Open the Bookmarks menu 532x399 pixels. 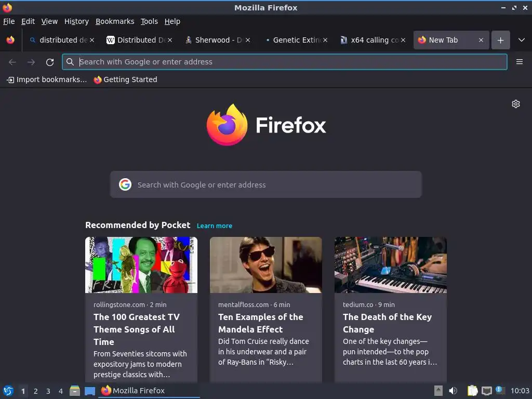(x=115, y=21)
